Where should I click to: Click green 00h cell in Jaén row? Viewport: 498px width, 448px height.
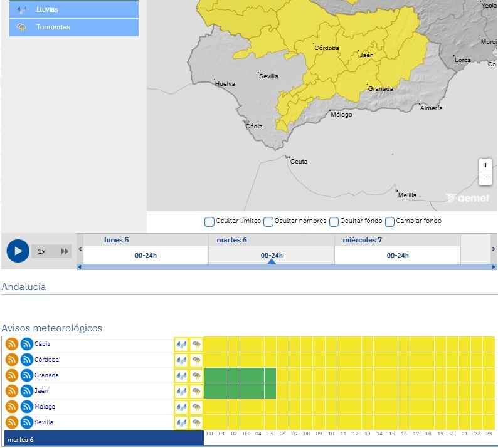209,391
